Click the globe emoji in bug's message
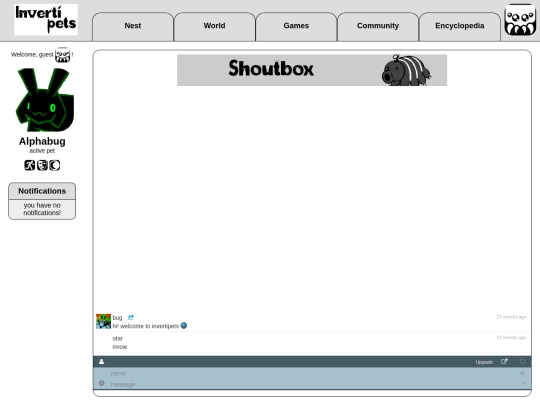This screenshot has height=405, width=540. point(184,325)
